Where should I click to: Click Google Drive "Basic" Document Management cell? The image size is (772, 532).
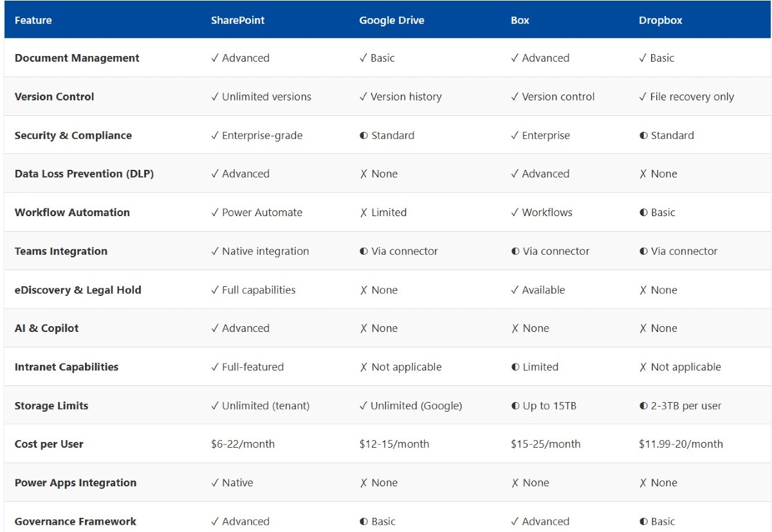tap(377, 58)
